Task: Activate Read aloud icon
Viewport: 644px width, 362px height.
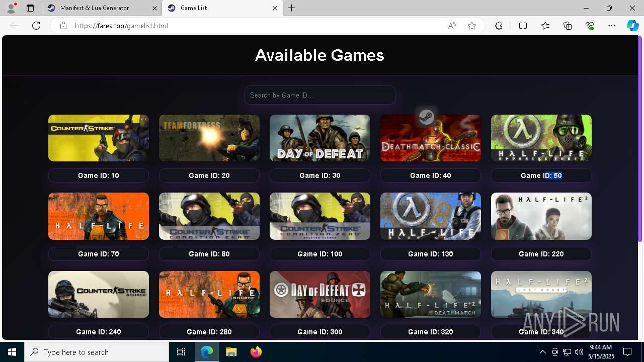Action: pos(452,26)
